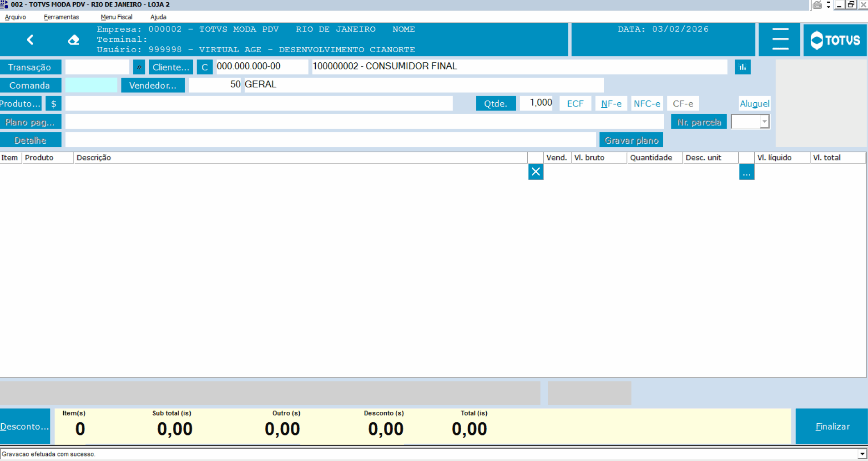Click the CONSUMIDOR FINAL customer name field

[x=520, y=67]
